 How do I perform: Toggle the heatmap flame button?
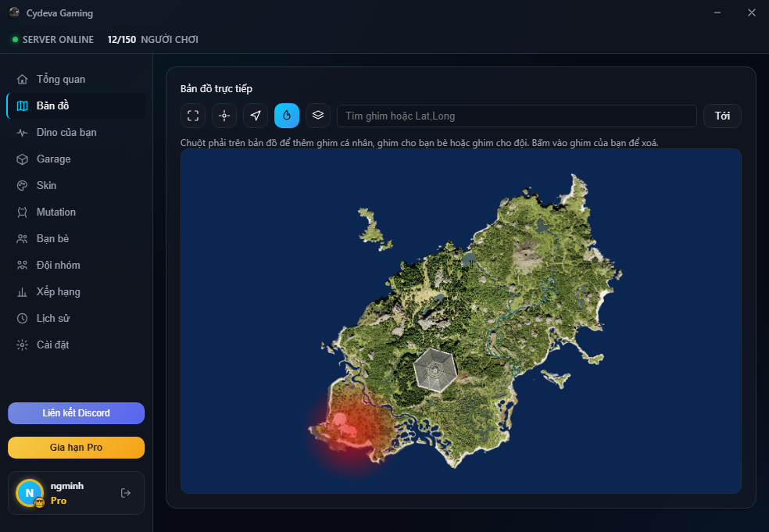pyautogui.click(x=287, y=116)
